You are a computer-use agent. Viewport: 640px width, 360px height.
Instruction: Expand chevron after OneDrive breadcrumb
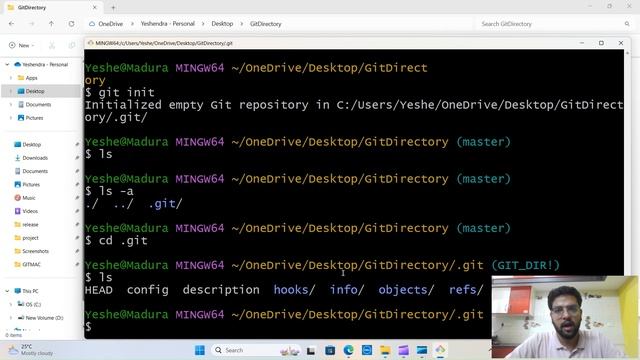[x=132, y=24]
